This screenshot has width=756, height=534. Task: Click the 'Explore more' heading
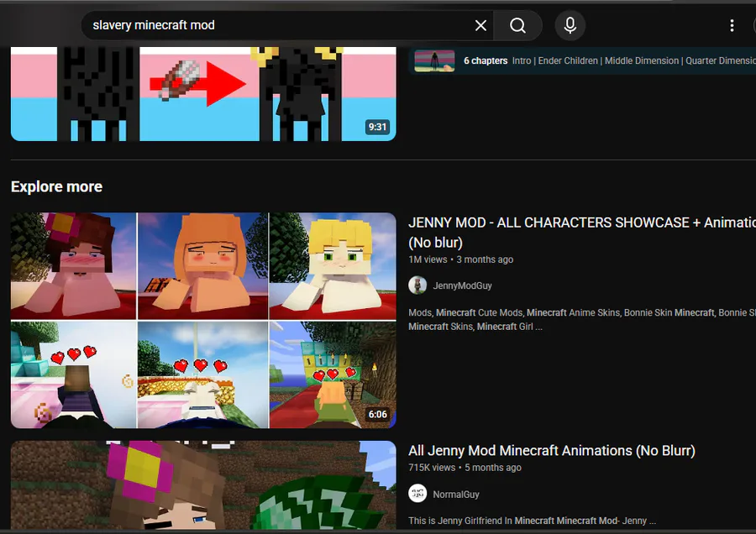click(x=56, y=187)
